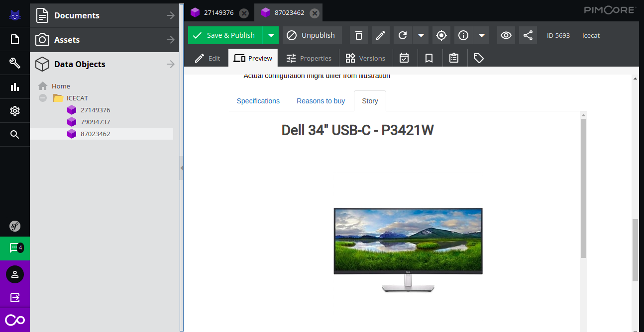The height and width of the screenshot is (332, 644).
Task: Click the logout icon
Action: (x=15, y=298)
